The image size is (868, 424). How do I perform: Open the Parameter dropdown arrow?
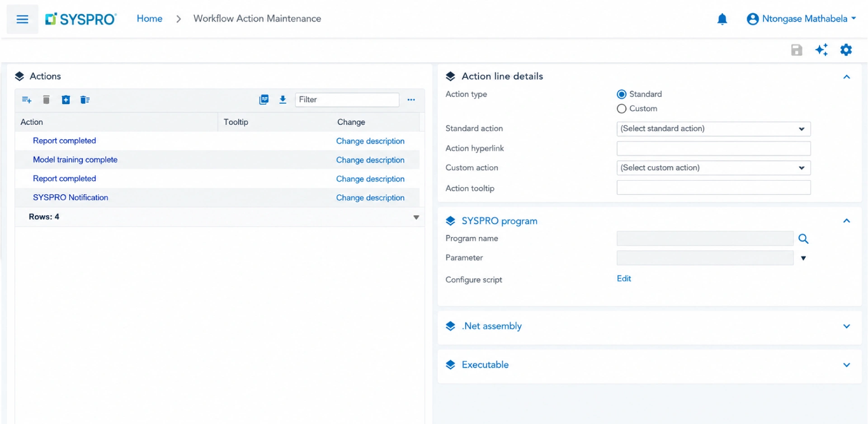803,258
